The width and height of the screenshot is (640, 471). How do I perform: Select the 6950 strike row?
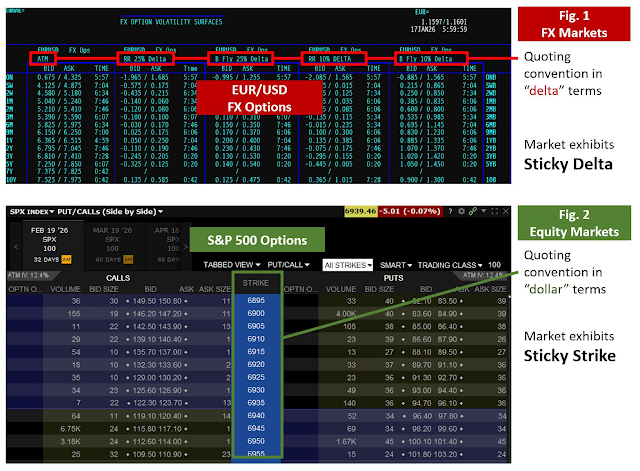[256, 441]
